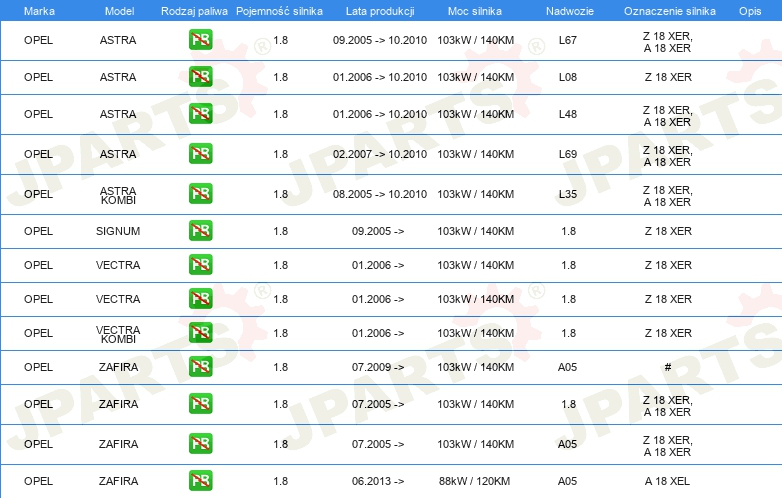782x498 pixels.
Task: Click fuel icon in the 88kW ZAFIRA row
Action: click(x=200, y=481)
